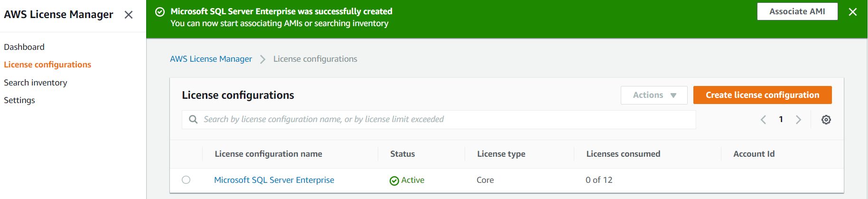Click breadcrumb separator chevron

[x=262, y=59]
